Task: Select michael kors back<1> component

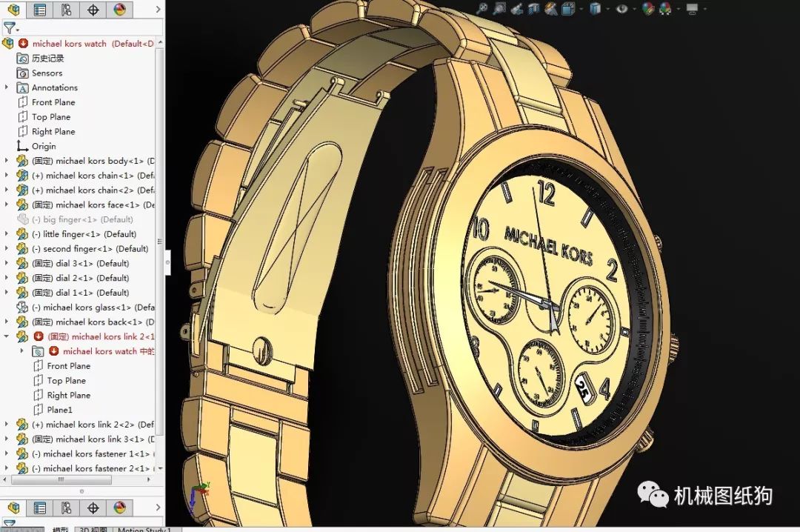Action: [85, 322]
